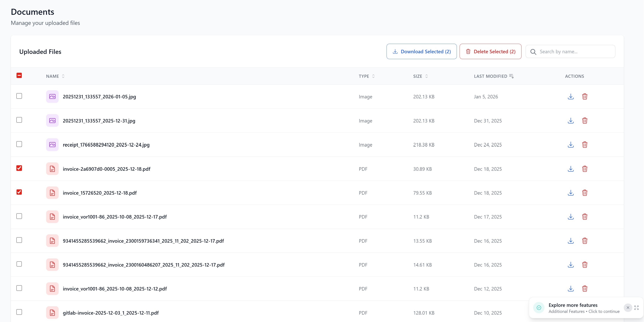Delete the 13.55 KB invoice PDF
The height and width of the screenshot is (322, 644).
click(584, 241)
